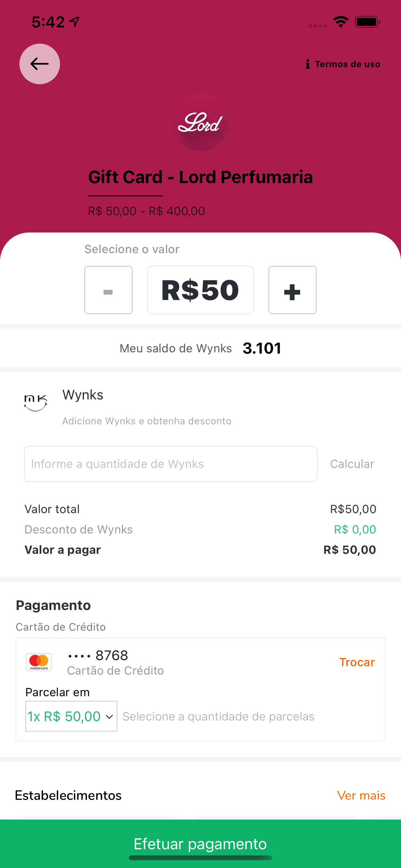
Task: Tap the Wynks balance 3.101
Action: pyautogui.click(x=262, y=348)
